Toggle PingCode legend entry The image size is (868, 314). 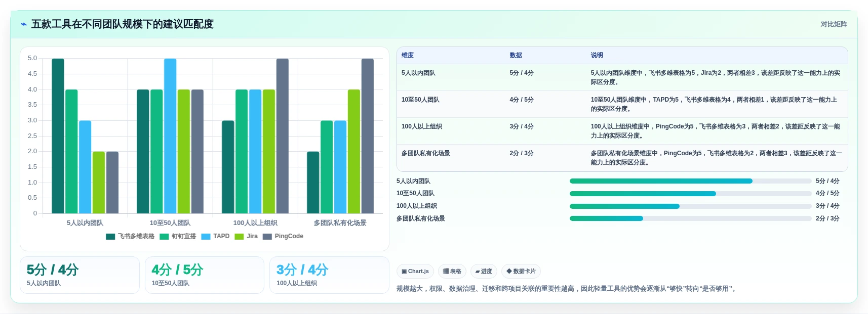pos(283,236)
